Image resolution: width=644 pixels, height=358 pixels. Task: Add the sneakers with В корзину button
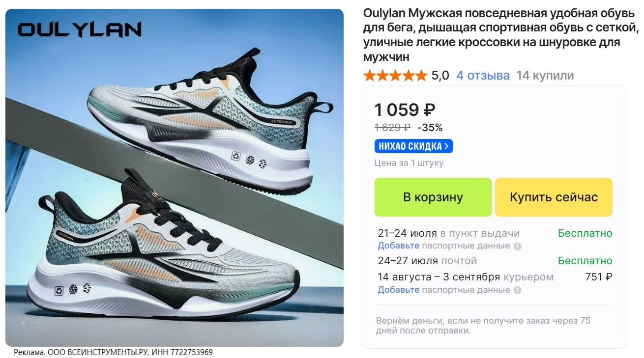click(x=433, y=197)
